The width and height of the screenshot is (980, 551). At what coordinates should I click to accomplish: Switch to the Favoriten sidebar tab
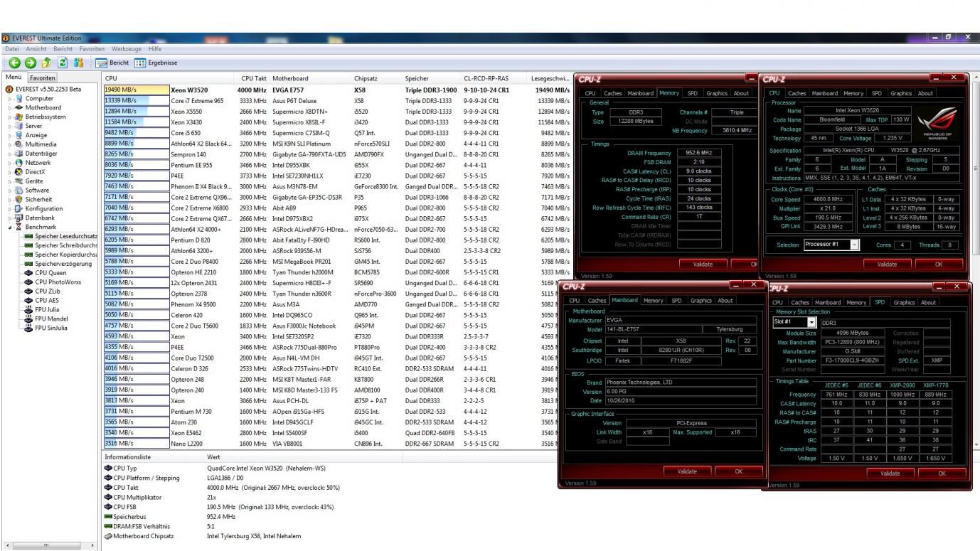pos(43,77)
